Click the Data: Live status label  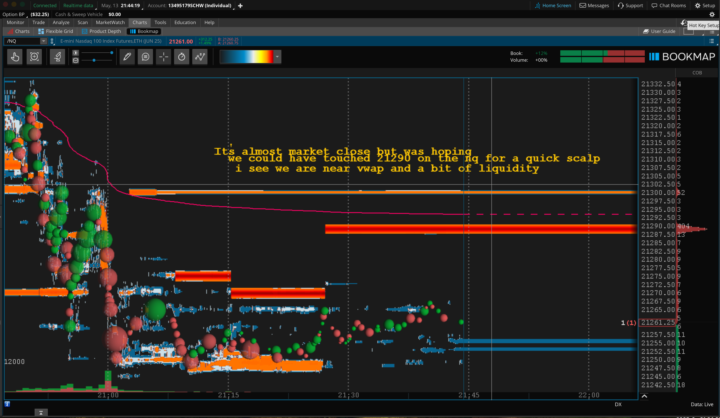[702, 404]
